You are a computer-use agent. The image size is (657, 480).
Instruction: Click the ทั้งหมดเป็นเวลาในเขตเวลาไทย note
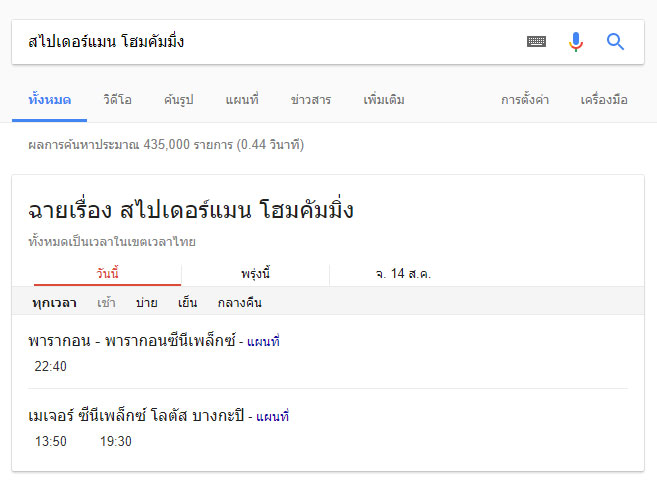(112, 242)
